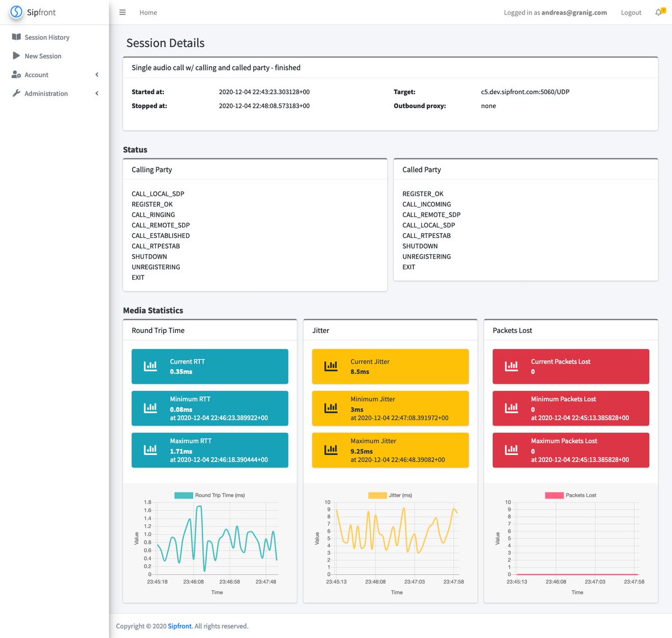Open the Sipfront link in the footer
The height and width of the screenshot is (638, 672).
pos(179,626)
